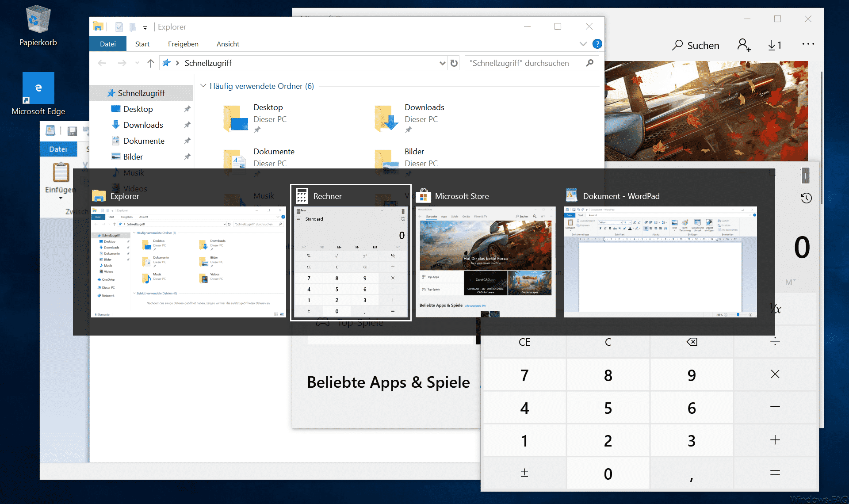Open quick access toolbar customize dropdown
This screenshot has height=504, width=849.
click(145, 27)
